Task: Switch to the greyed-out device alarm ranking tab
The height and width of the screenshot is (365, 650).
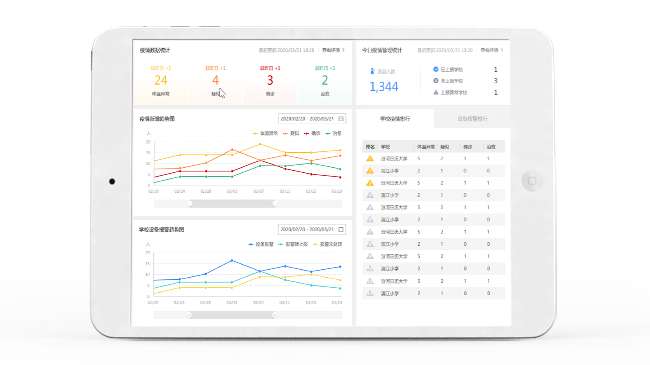Action: click(x=472, y=119)
